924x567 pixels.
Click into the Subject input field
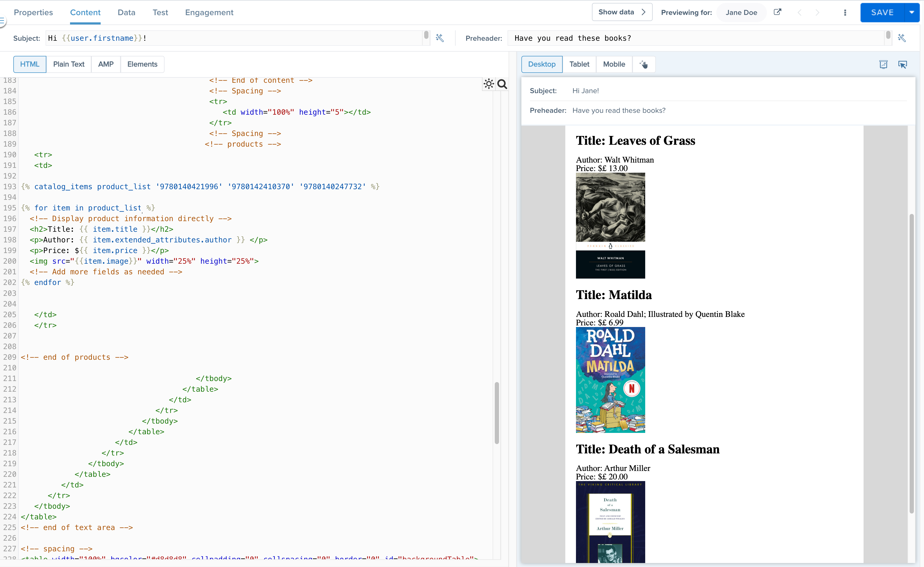(x=234, y=38)
